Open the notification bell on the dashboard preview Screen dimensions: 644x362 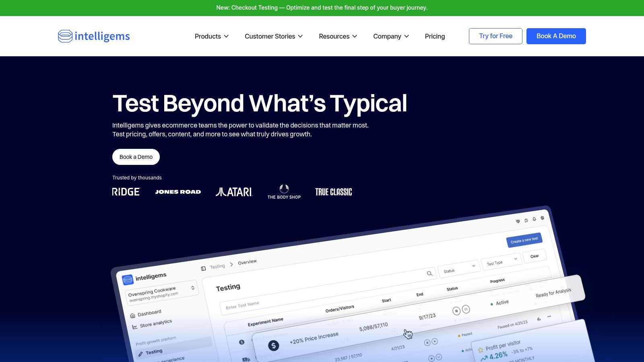tap(535, 219)
